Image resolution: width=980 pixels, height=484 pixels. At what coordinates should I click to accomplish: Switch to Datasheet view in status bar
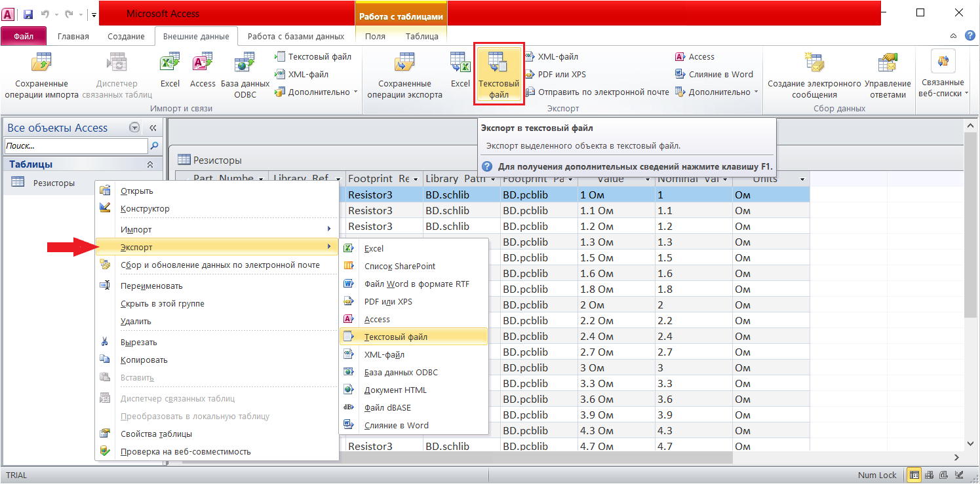913,475
